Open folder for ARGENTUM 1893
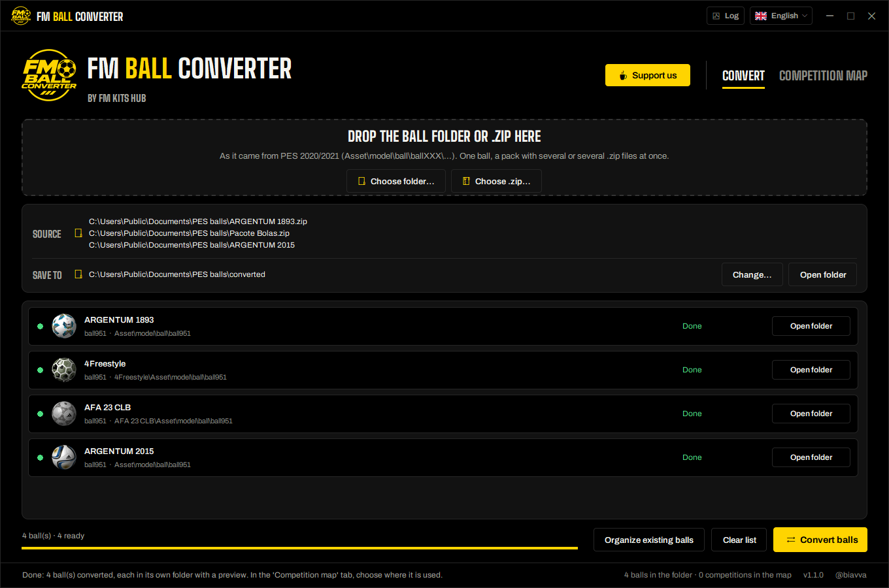Viewport: 889px width, 588px height. coord(811,326)
